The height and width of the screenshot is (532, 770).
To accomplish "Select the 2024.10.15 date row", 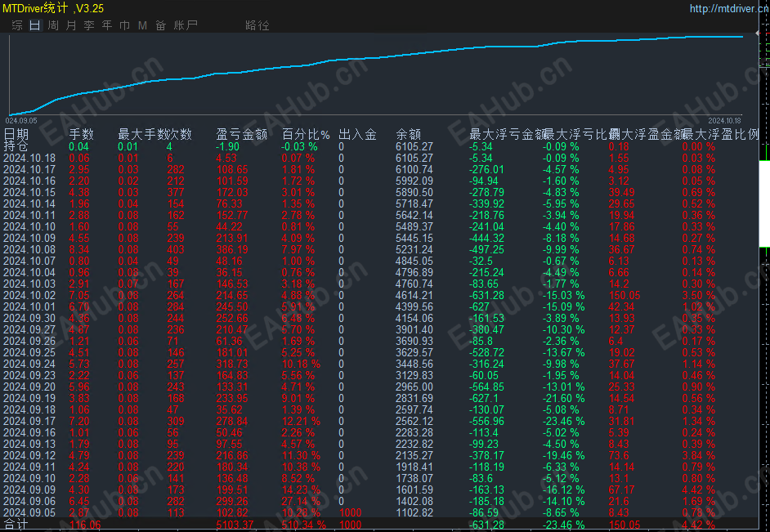I will [x=29, y=192].
